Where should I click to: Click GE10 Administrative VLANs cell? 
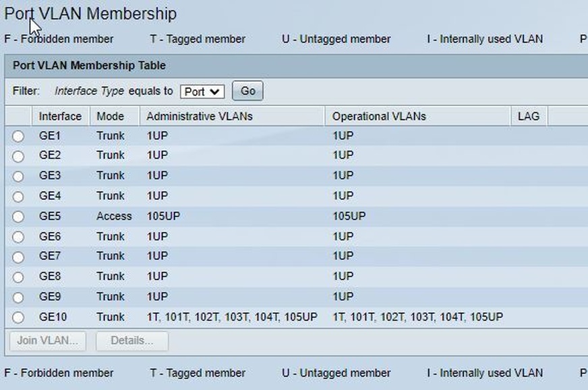[x=232, y=317]
